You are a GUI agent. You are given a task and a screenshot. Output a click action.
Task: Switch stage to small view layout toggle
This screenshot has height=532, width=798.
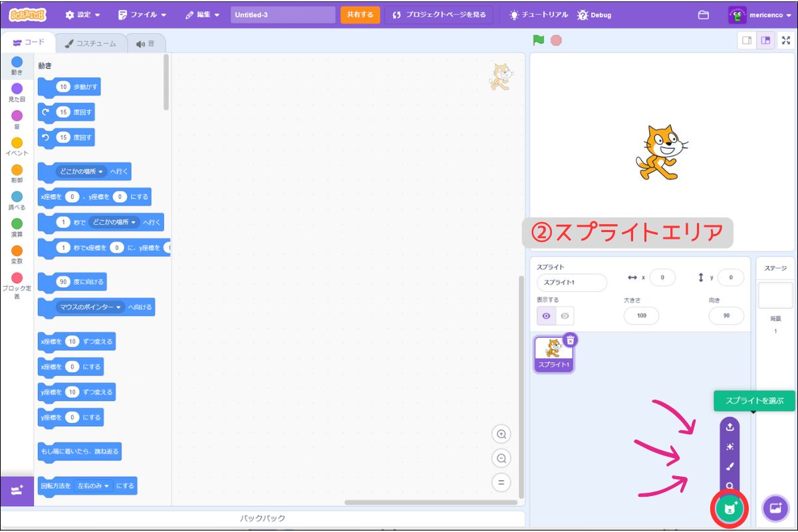click(x=746, y=40)
